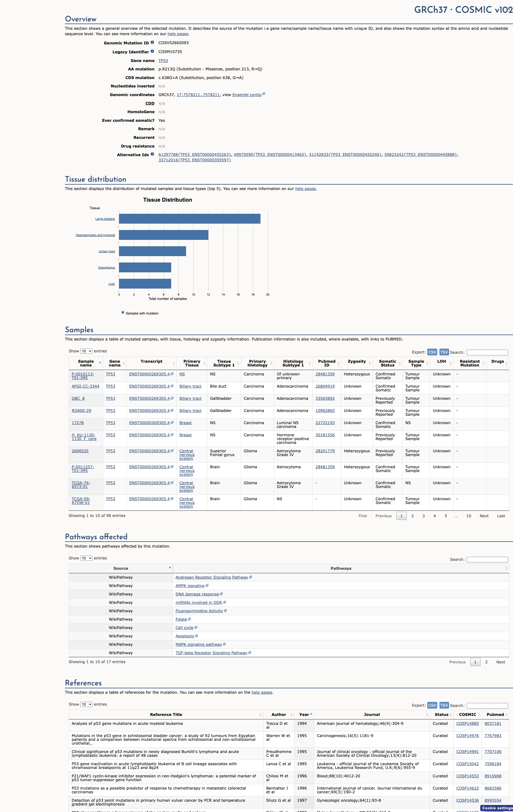
Task: Open Samples Show entries dropdown
Action: [x=86, y=351]
